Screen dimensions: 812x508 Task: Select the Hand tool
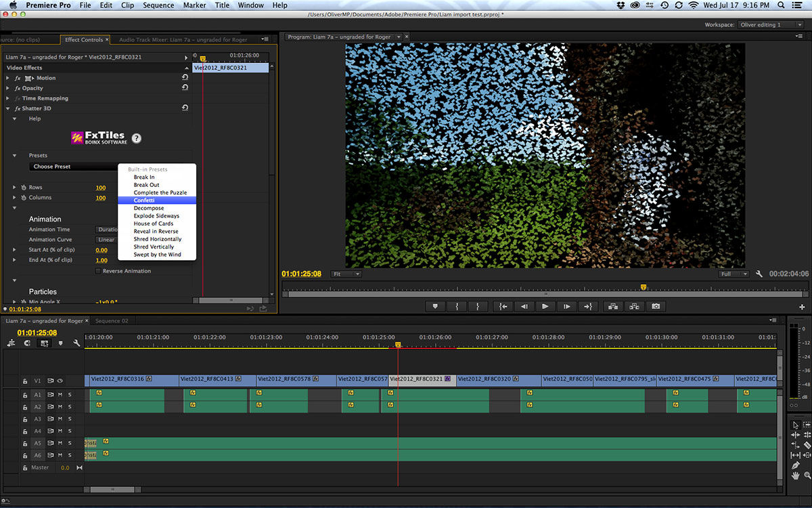pos(796,475)
